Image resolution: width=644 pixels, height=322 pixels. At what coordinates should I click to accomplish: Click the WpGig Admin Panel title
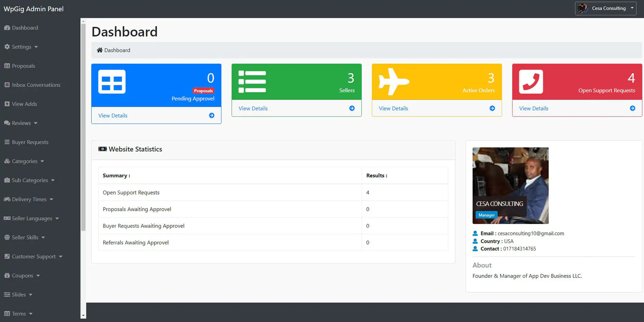pos(34,9)
